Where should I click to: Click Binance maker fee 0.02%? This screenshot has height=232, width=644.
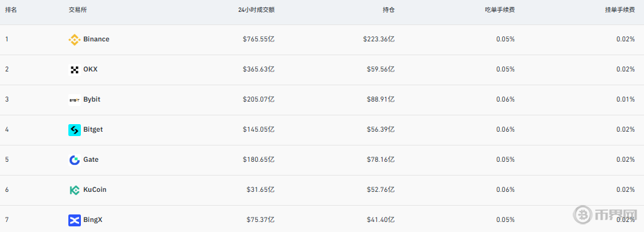pos(625,40)
